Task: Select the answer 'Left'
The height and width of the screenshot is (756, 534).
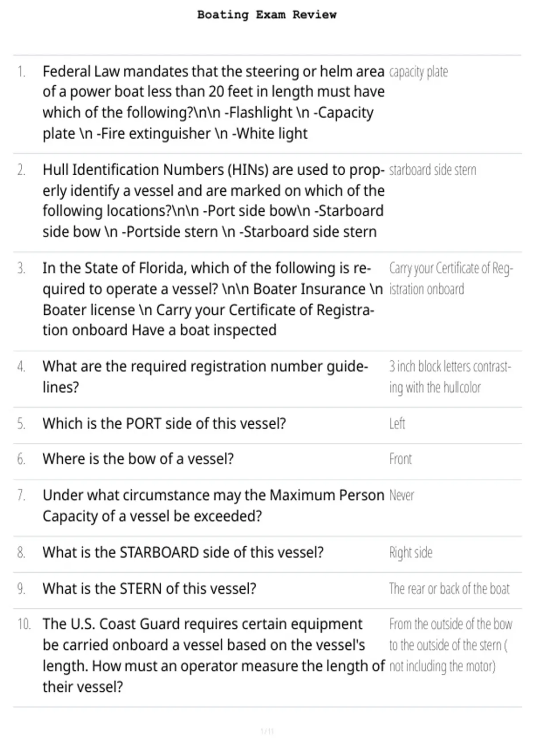Action: click(x=397, y=423)
